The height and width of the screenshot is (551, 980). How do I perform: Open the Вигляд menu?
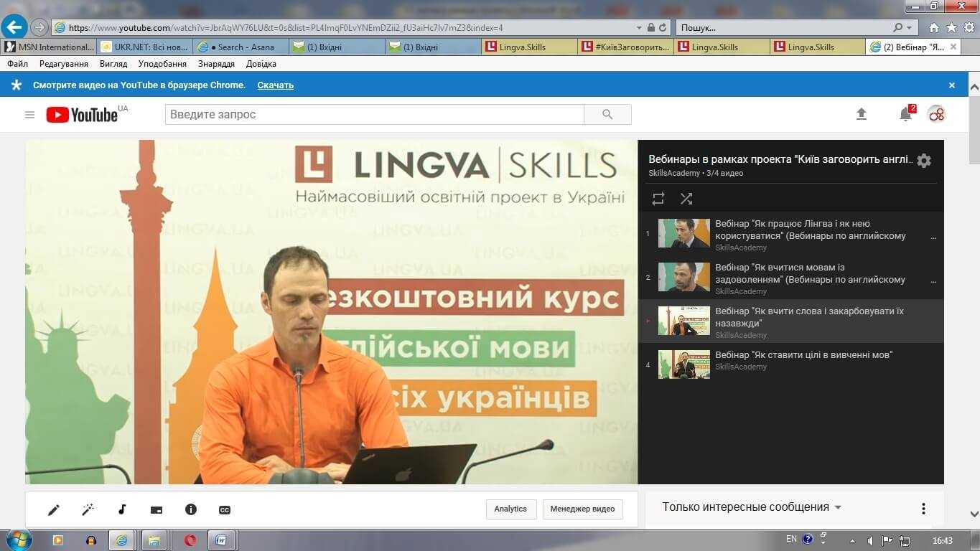click(x=113, y=64)
